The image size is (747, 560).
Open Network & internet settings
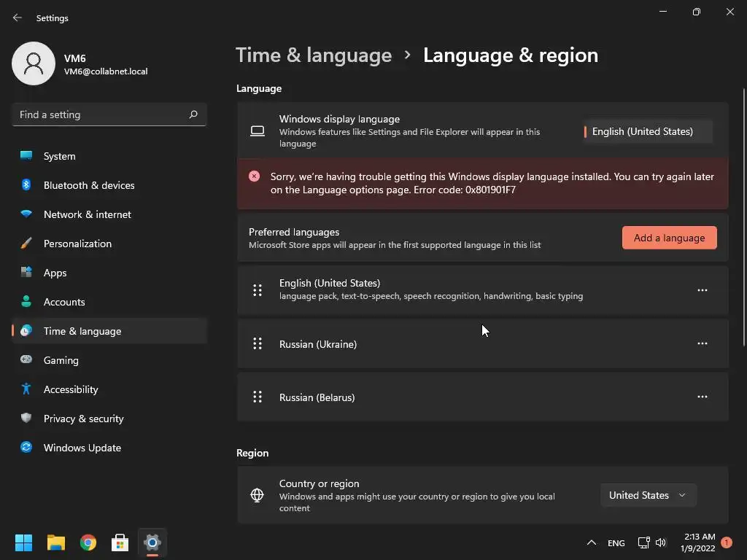tap(109, 214)
